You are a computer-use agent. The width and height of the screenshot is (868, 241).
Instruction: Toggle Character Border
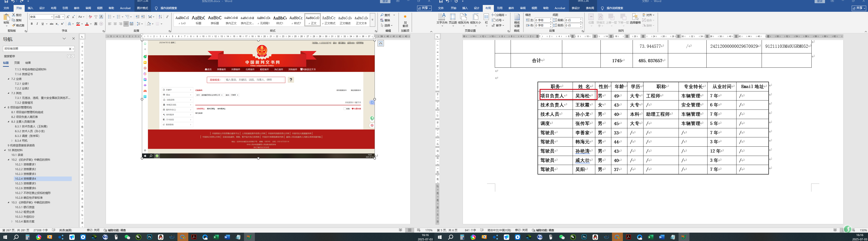[101, 17]
